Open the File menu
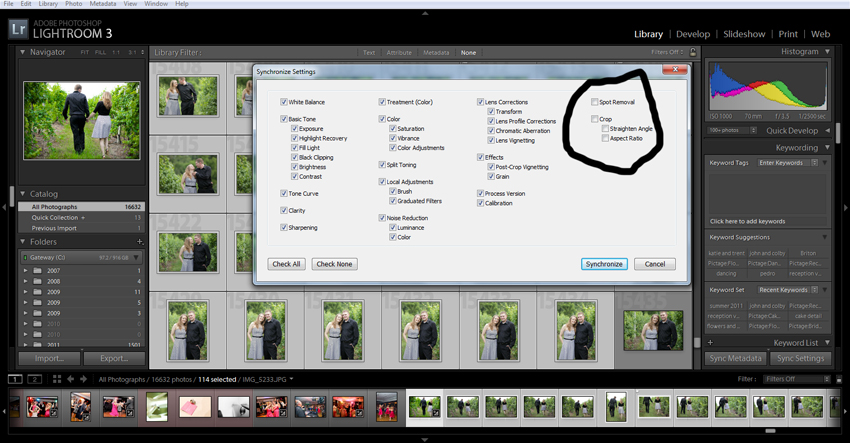 coord(9,3)
